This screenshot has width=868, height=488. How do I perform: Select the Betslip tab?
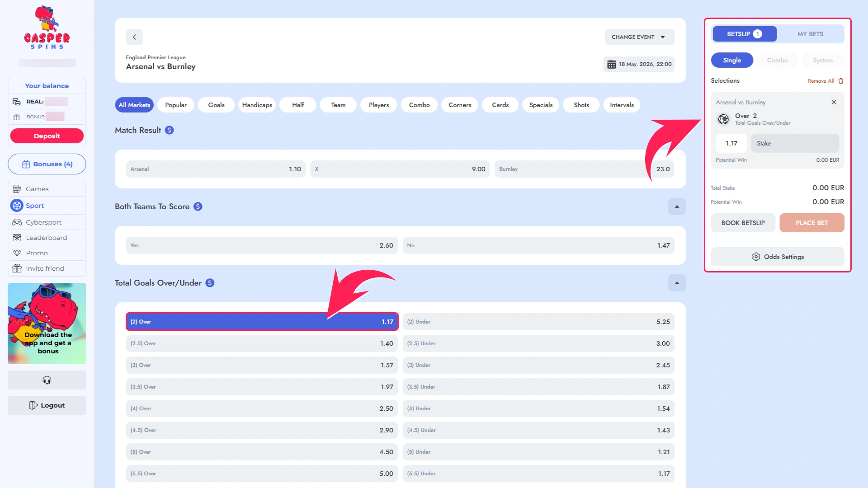point(745,34)
